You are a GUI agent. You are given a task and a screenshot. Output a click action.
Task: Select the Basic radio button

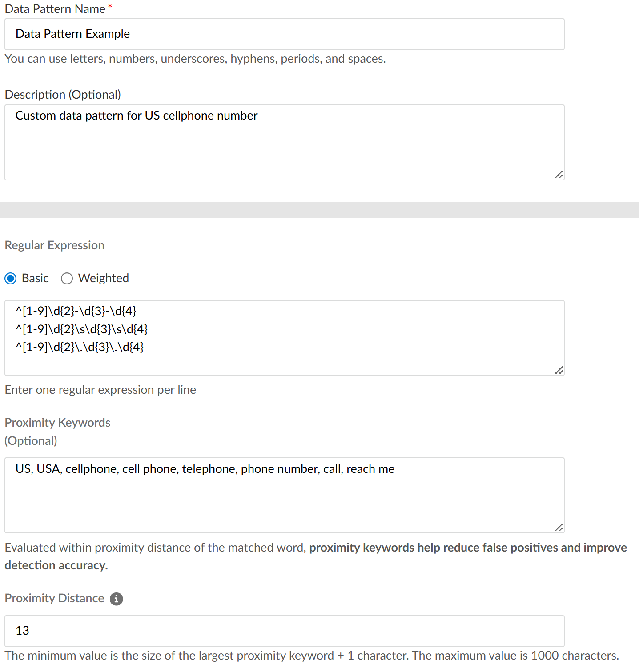click(x=11, y=279)
